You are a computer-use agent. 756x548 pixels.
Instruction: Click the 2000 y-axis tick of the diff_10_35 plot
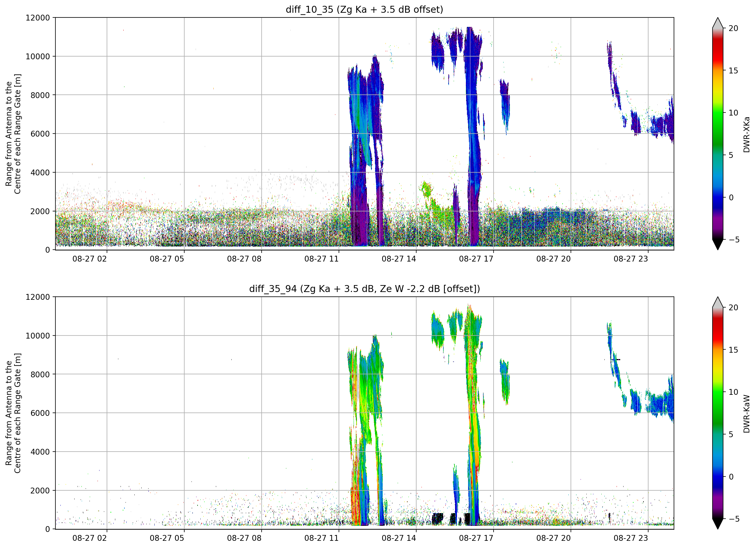tap(40, 211)
